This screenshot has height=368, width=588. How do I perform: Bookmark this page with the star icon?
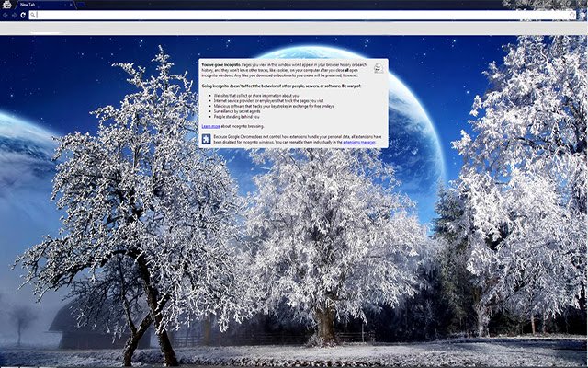point(571,15)
